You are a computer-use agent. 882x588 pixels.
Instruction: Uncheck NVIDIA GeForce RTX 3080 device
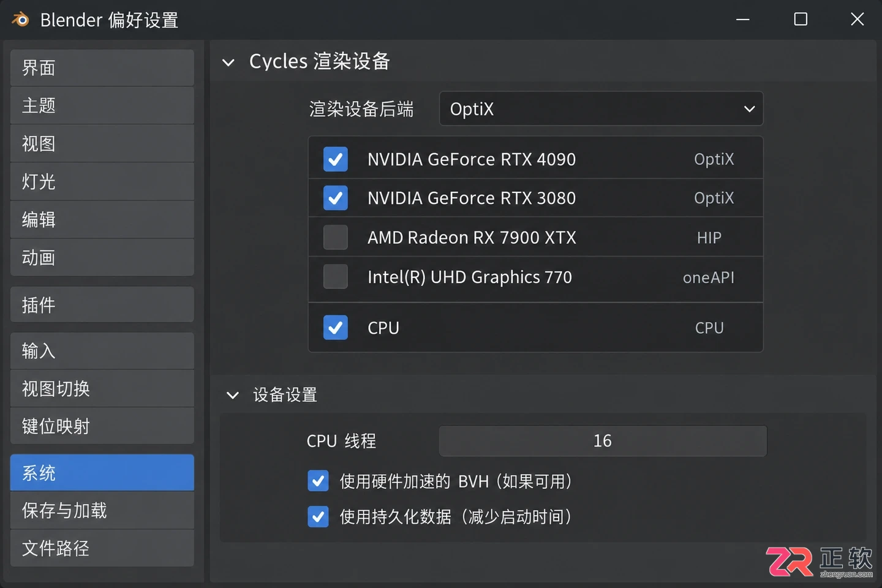[x=336, y=198]
